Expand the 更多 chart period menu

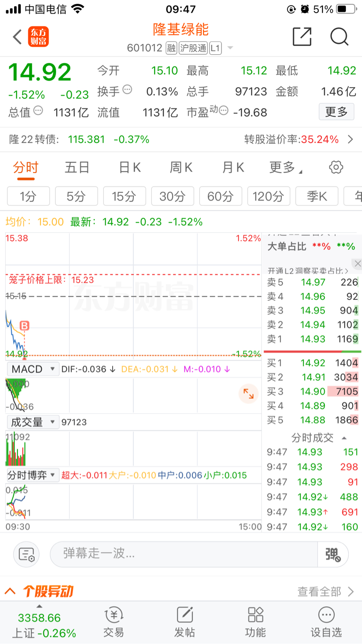click(x=286, y=167)
